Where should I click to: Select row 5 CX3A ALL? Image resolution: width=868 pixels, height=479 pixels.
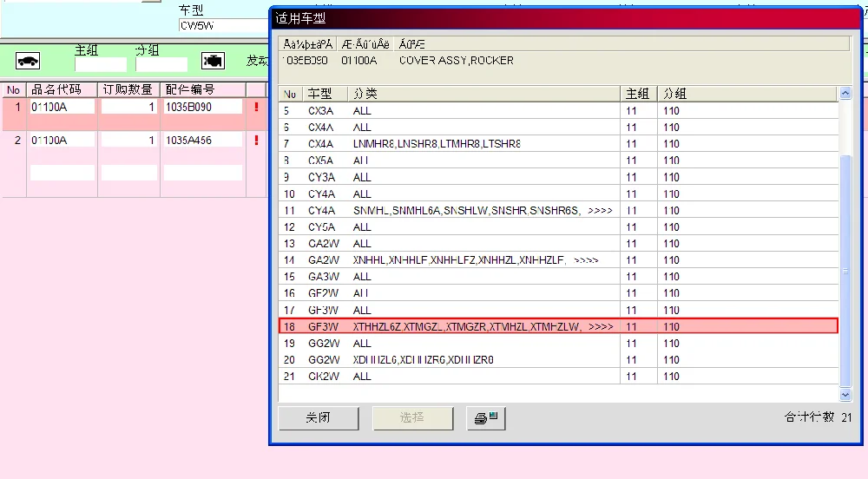tap(558, 110)
